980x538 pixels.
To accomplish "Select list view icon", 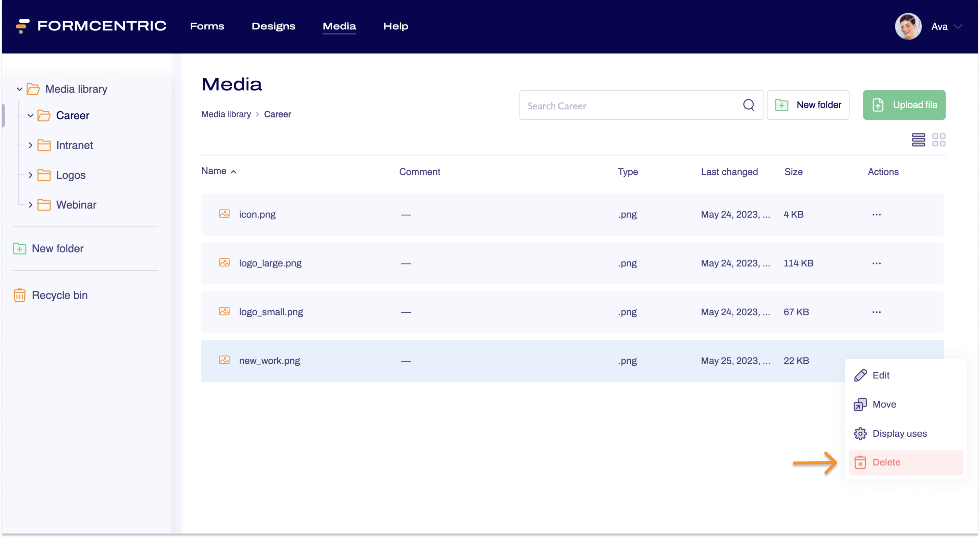I will click(919, 140).
